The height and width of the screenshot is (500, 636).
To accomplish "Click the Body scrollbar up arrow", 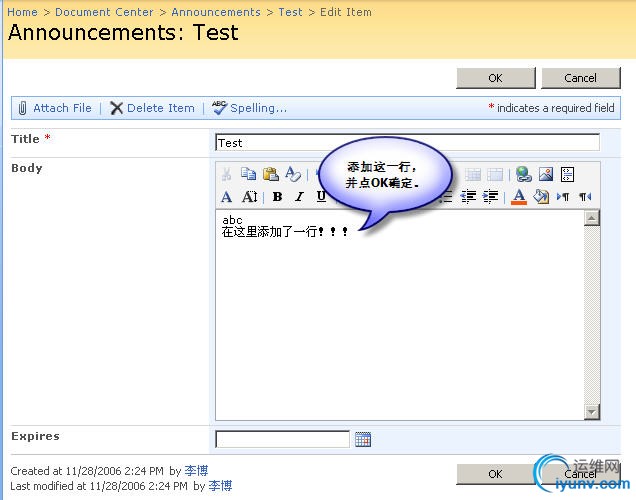I will 592,218.
